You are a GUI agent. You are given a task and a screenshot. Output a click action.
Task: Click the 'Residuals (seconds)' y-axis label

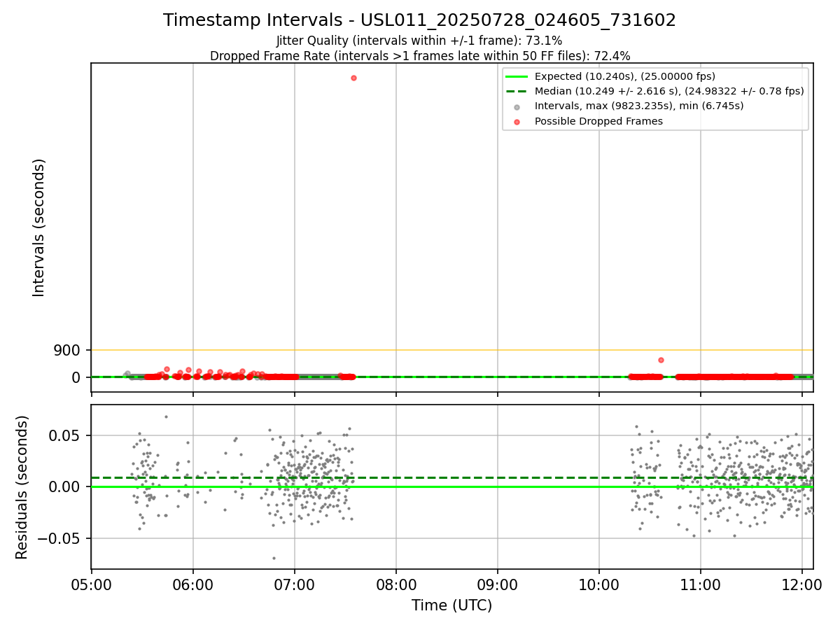[x=22, y=487]
